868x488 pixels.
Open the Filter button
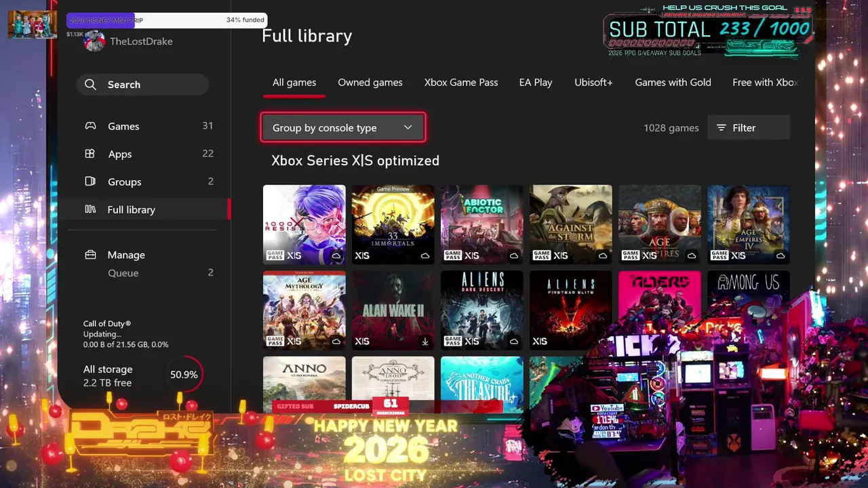click(x=749, y=127)
